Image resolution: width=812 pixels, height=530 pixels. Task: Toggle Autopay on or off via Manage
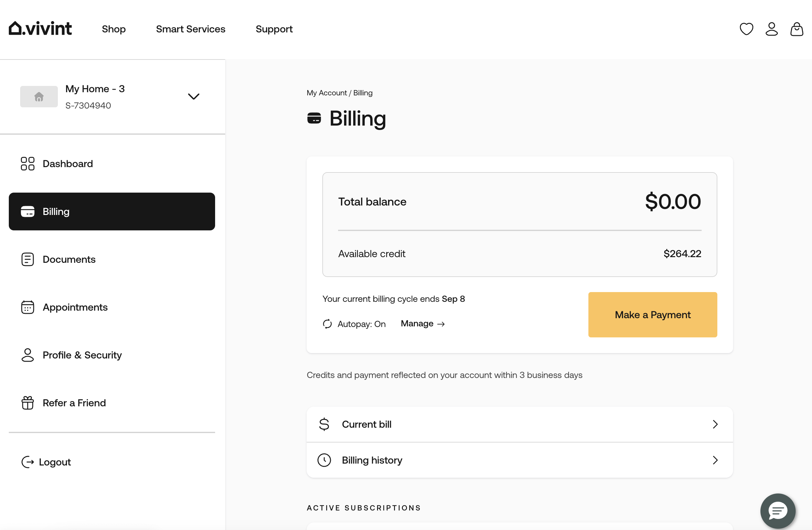pos(423,323)
